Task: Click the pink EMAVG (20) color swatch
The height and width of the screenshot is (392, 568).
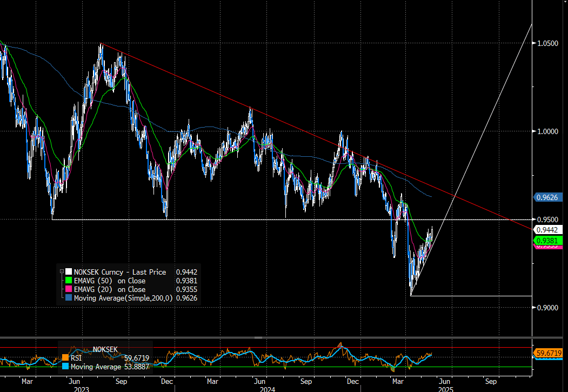Action: [x=68, y=289]
